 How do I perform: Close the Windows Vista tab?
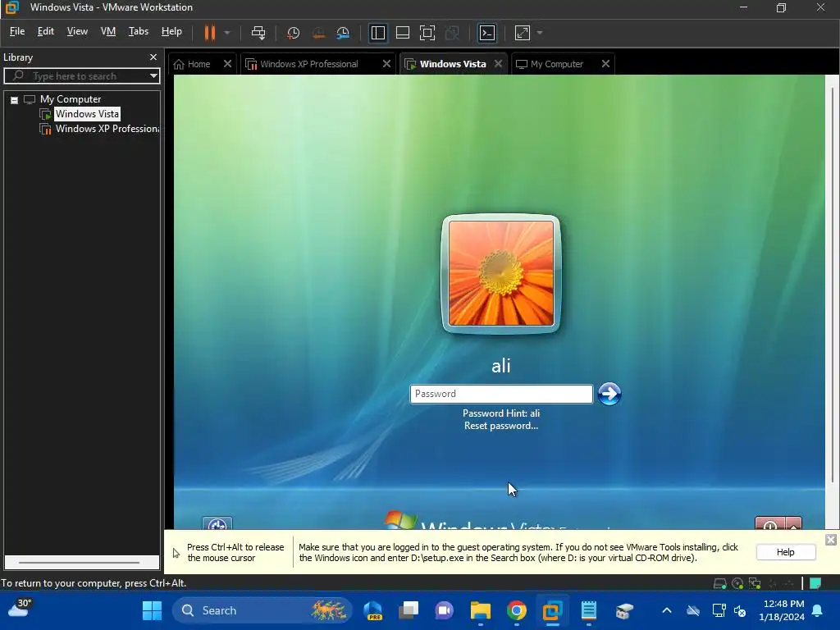(498, 64)
